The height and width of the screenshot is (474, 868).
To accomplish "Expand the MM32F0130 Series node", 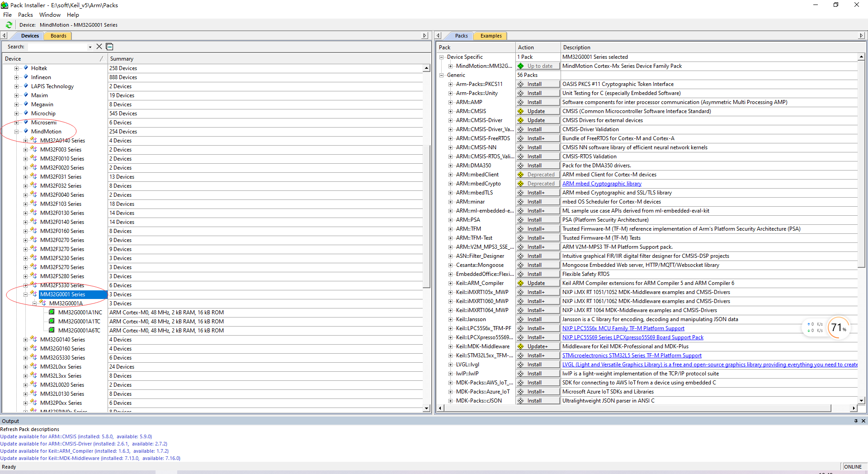I will click(26, 213).
